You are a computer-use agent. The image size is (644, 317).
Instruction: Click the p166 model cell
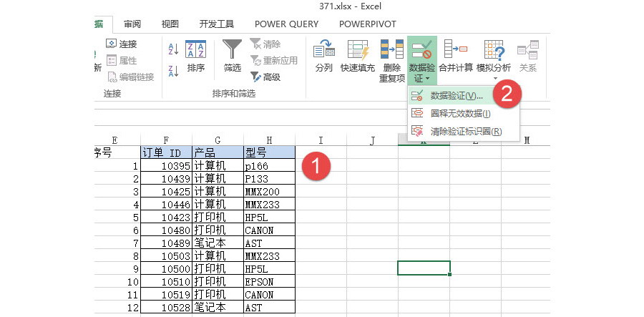click(x=269, y=165)
